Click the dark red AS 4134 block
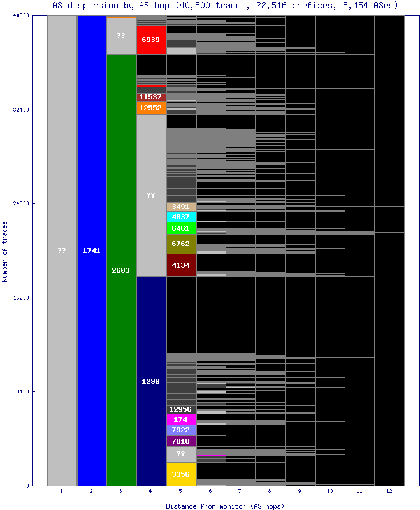 click(181, 265)
